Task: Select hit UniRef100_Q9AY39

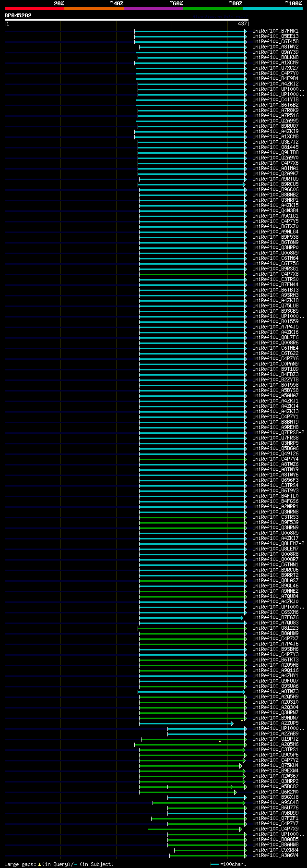Action: (275, 52)
